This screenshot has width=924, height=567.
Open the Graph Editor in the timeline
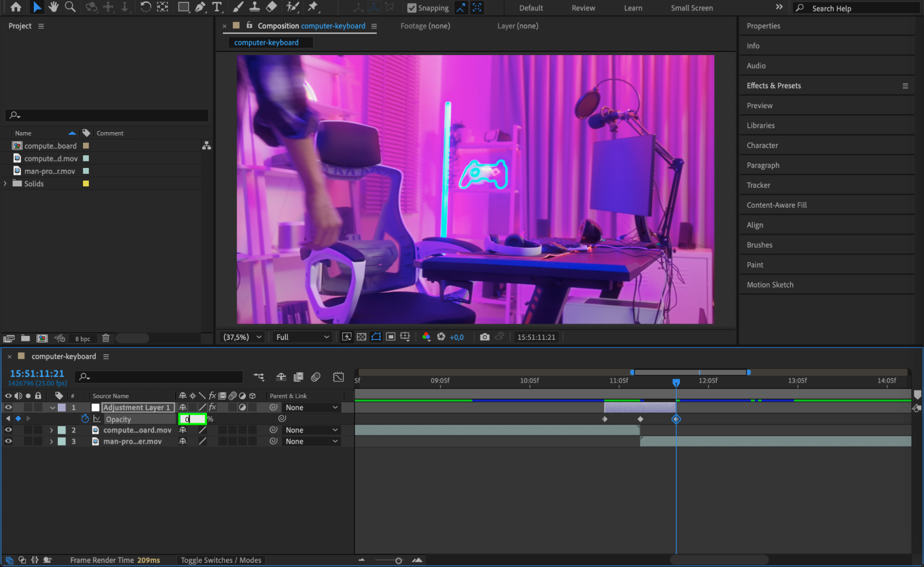tap(338, 377)
